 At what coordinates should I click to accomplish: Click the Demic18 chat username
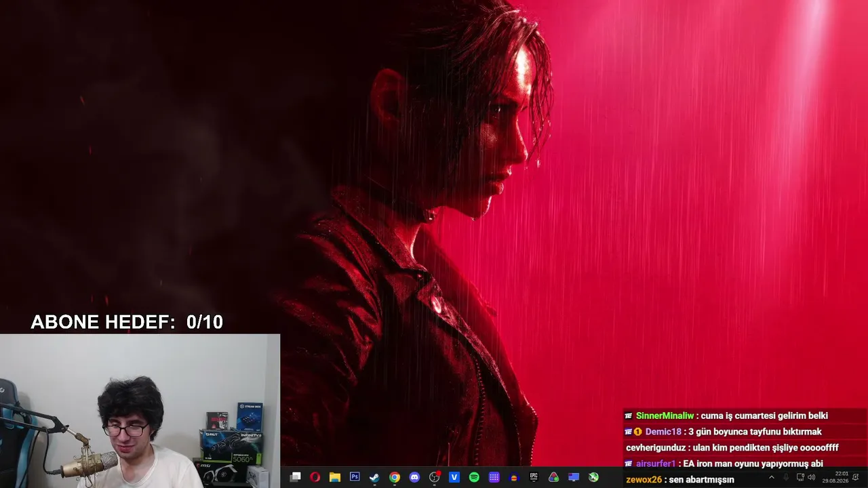tap(663, 432)
